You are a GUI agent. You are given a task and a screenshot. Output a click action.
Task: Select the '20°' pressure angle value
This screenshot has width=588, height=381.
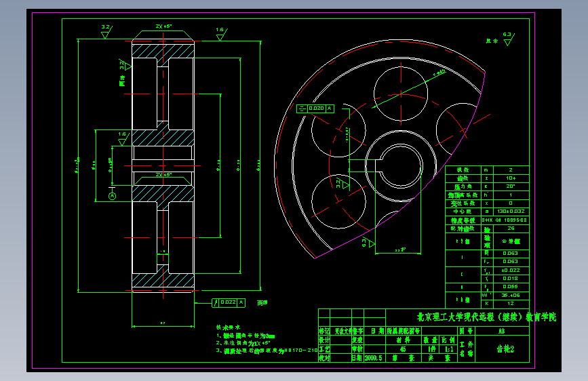coord(511,186)
